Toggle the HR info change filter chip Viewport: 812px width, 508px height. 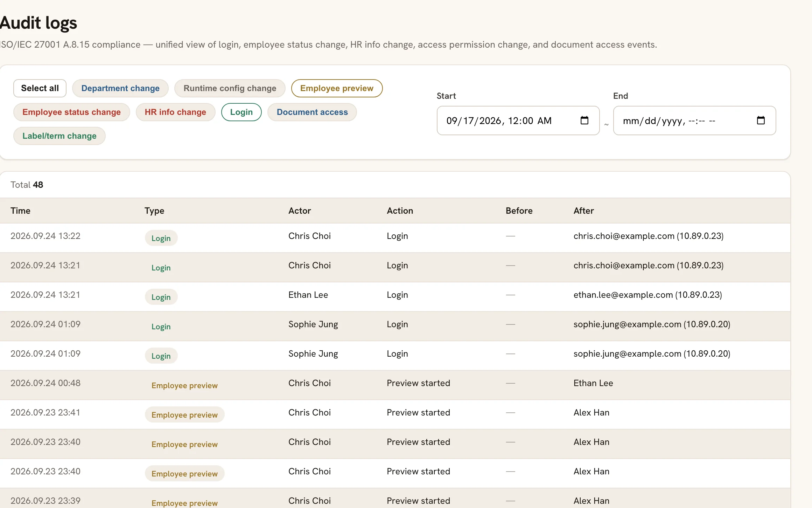175,112
